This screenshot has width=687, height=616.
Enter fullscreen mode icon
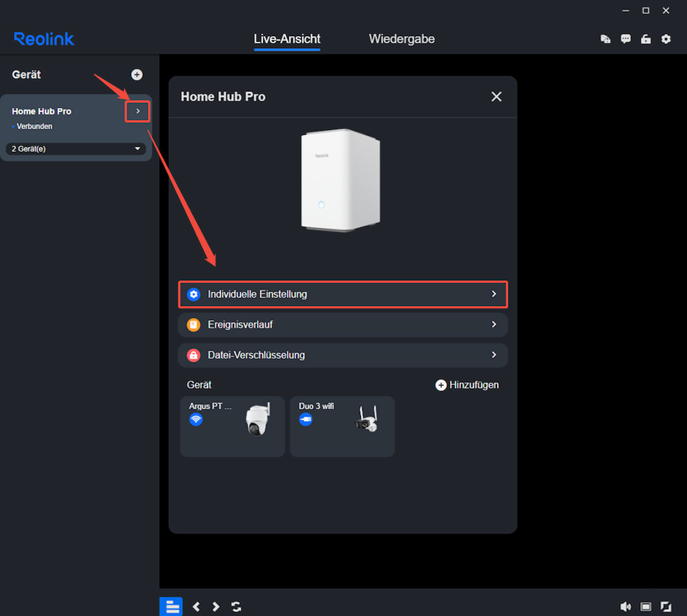[666, 607]
